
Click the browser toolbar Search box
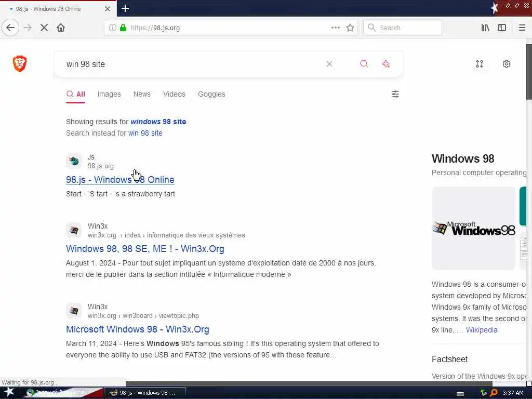pos(403,28)
